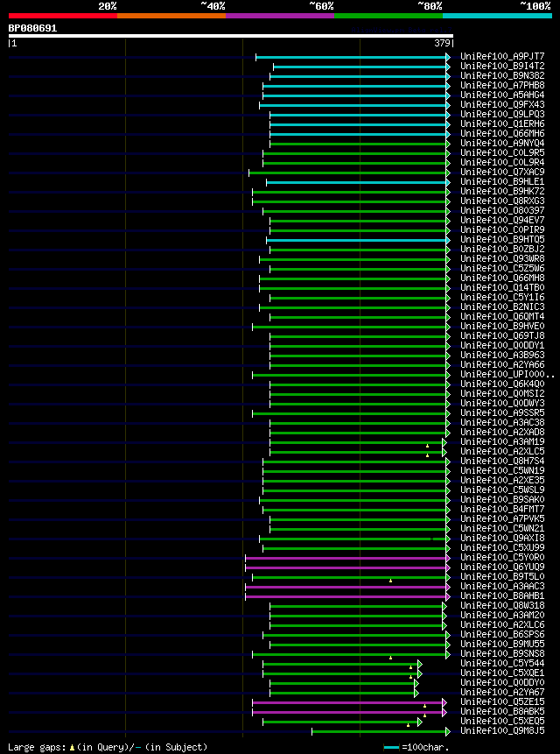
Task: Open the UniRef100_B9HVE0 entry
Action: coord(502,326)
